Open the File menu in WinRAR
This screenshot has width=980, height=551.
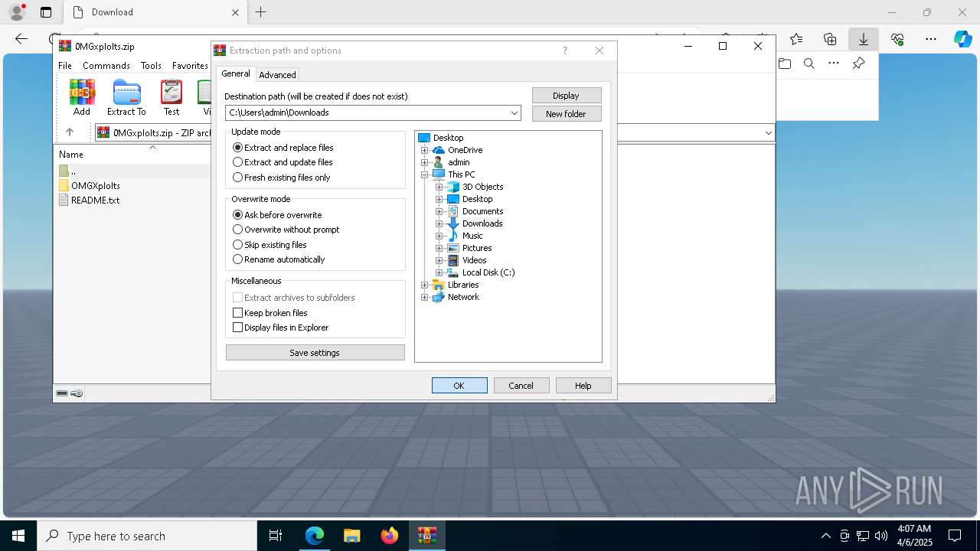point(65,66)
